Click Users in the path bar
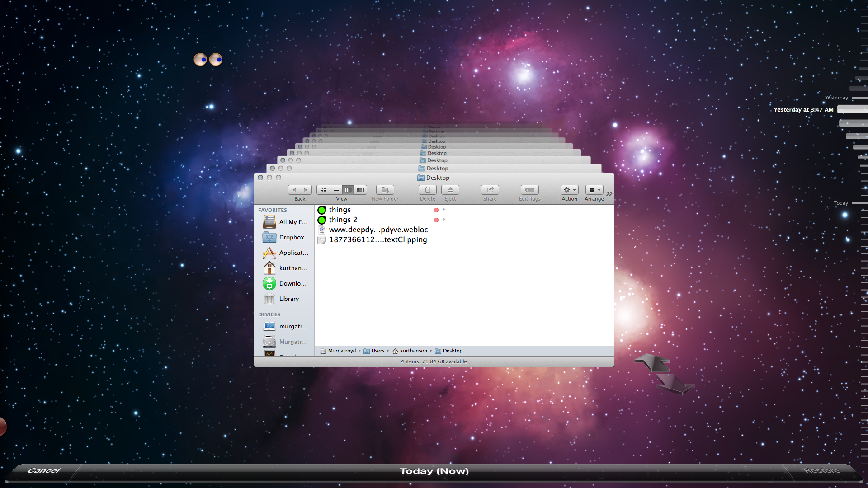The height and width of the screenshot is (488, 868). [377, 351]
